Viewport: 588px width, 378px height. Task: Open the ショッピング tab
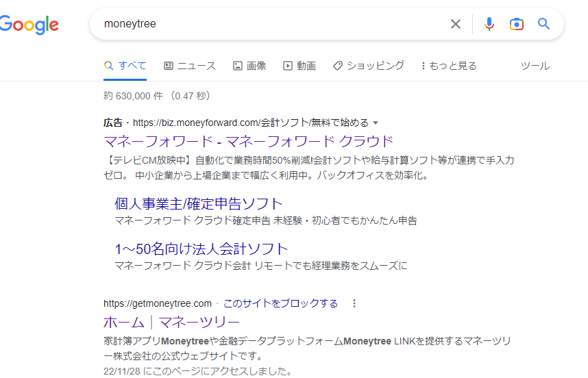(x=369, y=66)
